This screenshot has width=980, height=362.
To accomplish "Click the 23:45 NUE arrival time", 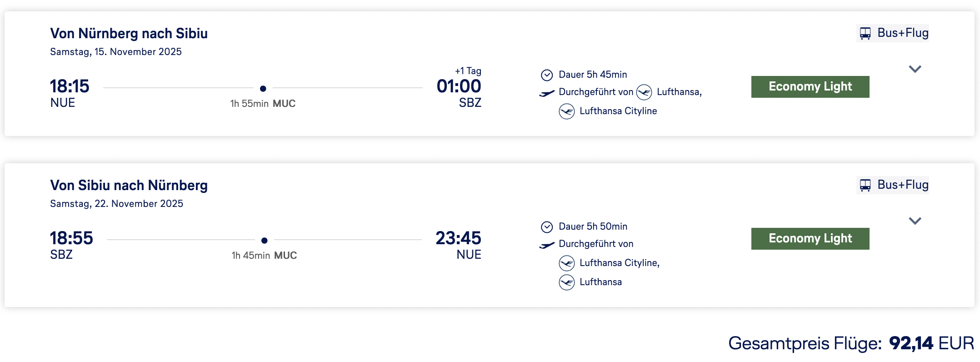I will point(458,238).
